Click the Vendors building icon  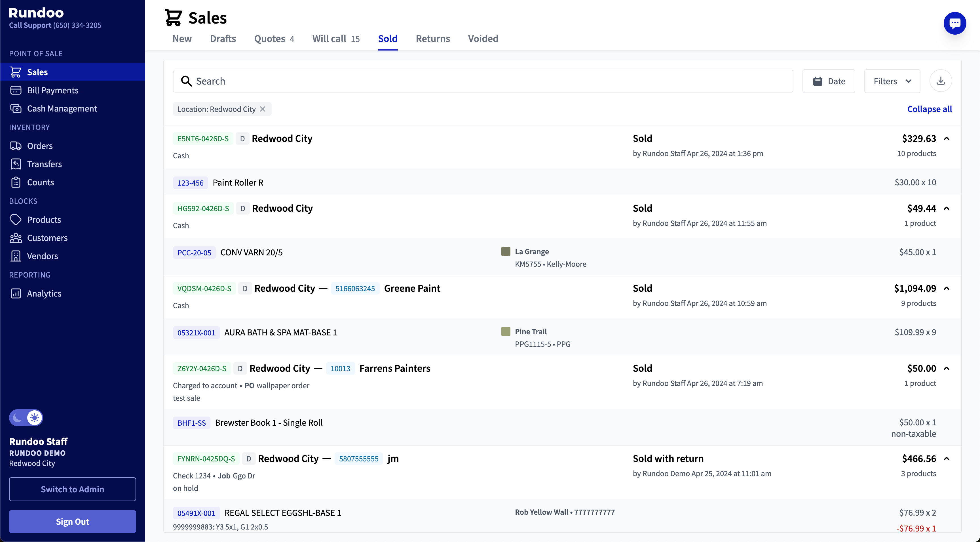[x=16, y=256]
